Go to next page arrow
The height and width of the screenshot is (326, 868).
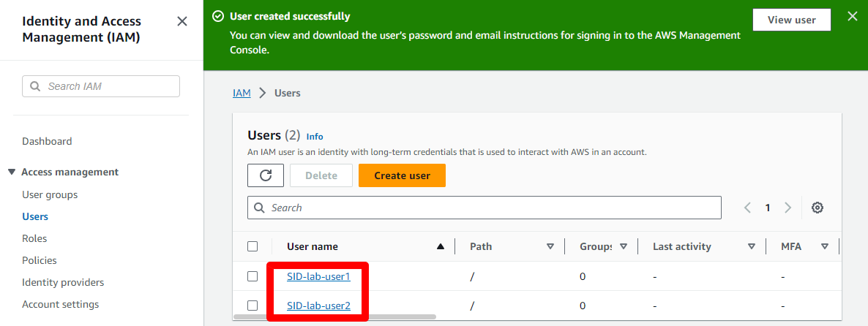click(x=787, y=208)
